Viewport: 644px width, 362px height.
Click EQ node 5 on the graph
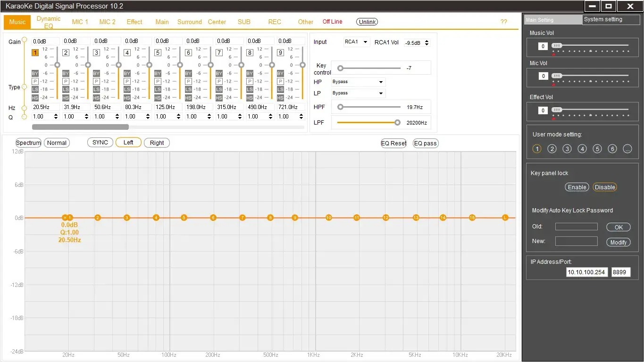184,218
